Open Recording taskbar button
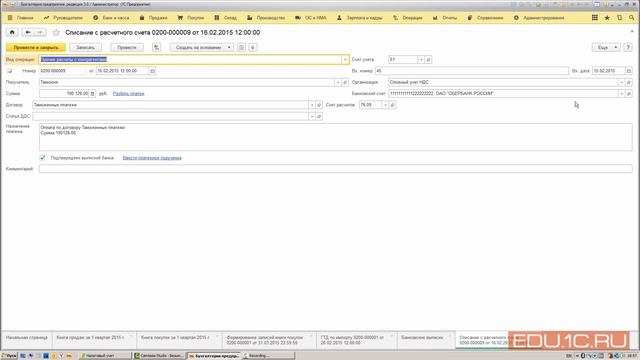The image size is (640, 360). tap(267, 356)
